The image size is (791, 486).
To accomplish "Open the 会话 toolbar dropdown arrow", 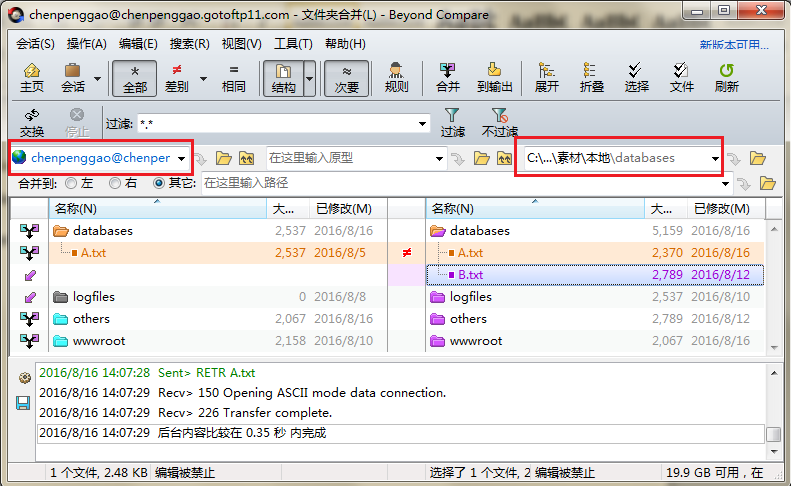I will [x=98, y=79].
